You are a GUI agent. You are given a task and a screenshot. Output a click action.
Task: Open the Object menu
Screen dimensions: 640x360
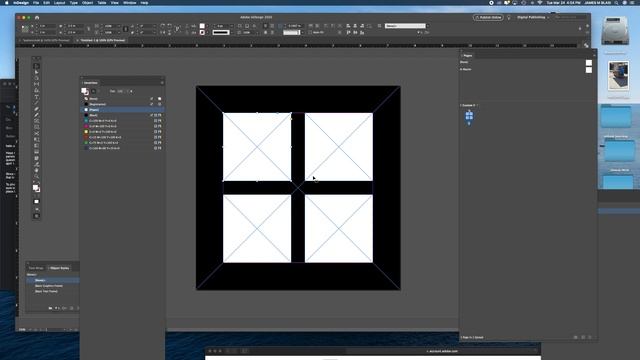point(87,3)
